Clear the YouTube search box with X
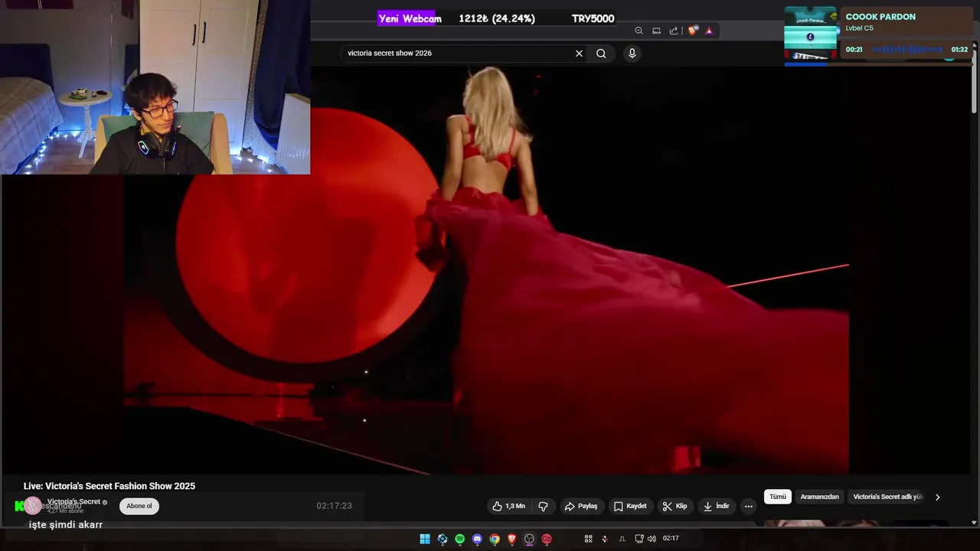Image resolution: width=980 pixels, height=551 pixels. click(579, 54)
